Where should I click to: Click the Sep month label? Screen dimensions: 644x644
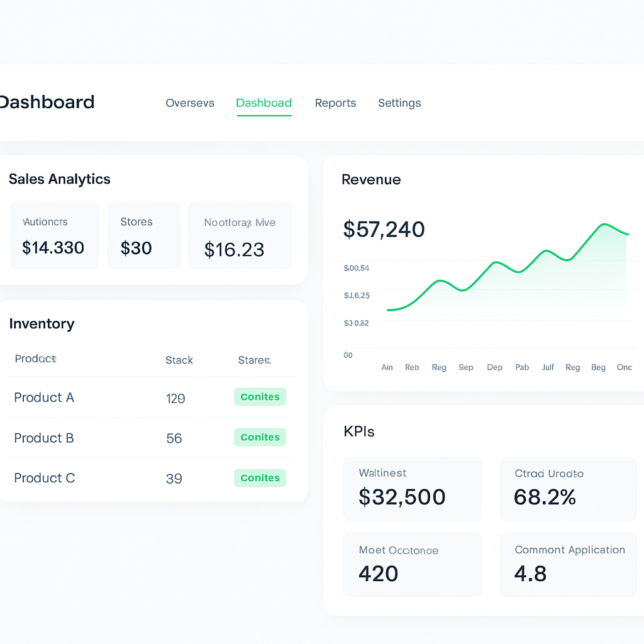[466, 367]
